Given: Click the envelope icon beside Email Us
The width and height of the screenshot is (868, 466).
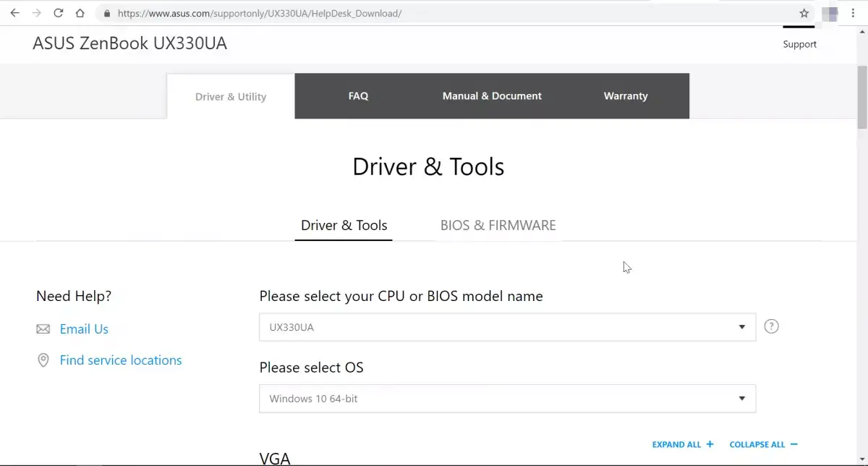Looking at the screenshot, I should click(43, 329).
